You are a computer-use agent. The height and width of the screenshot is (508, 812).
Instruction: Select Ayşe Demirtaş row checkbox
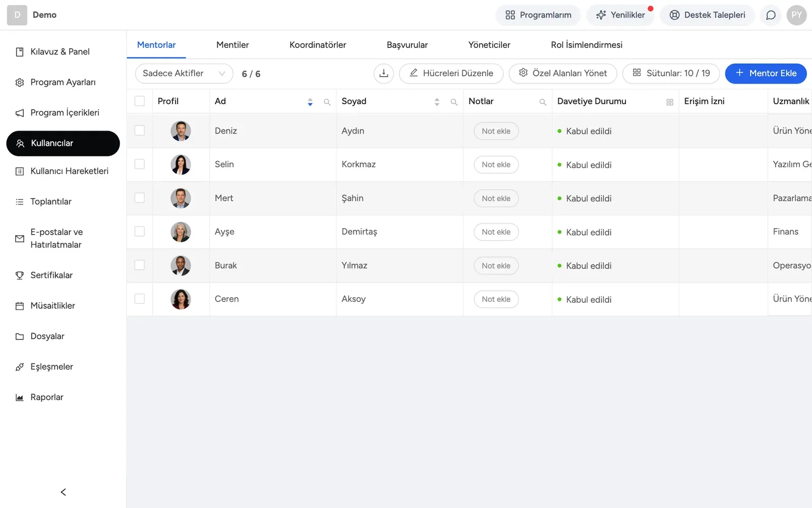(140, 231)
